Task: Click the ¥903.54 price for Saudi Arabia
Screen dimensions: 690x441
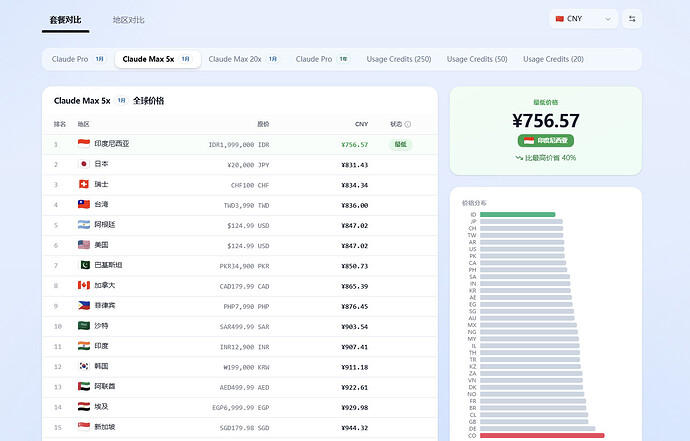Action: 355,327
